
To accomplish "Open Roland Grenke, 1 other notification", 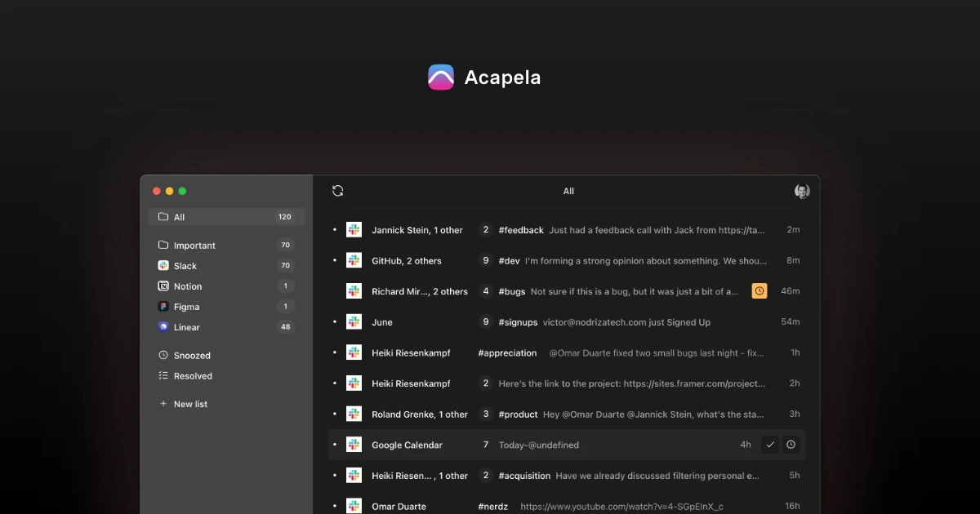I will tap(420, 414).
